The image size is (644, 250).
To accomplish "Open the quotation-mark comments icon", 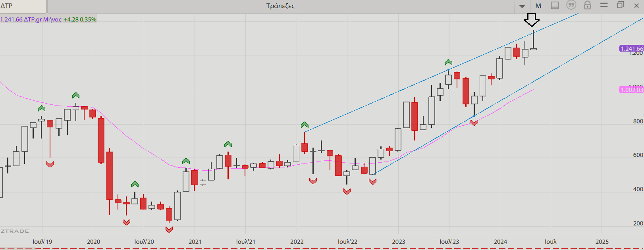I will point(571,5).
